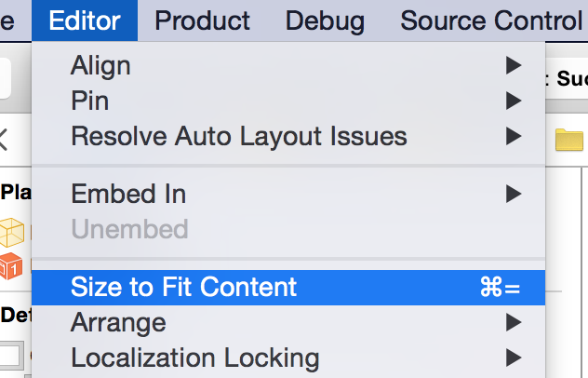Open the Editor menu
Screen dimensions: 588x378
click(x=85, y=20)
